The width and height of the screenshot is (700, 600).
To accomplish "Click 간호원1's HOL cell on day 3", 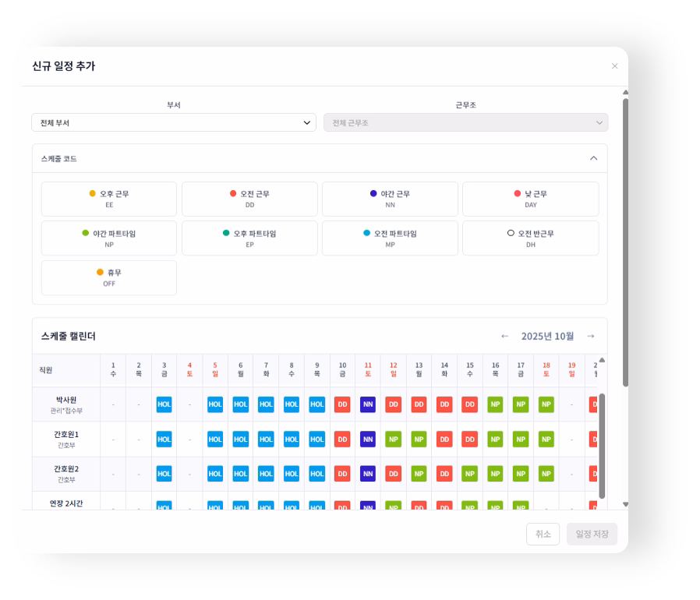I will pyautogui.click(x=164, y=439).
